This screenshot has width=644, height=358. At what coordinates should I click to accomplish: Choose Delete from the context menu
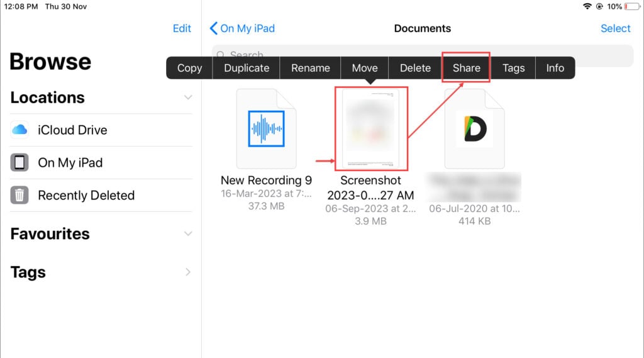tap(415, 68)
